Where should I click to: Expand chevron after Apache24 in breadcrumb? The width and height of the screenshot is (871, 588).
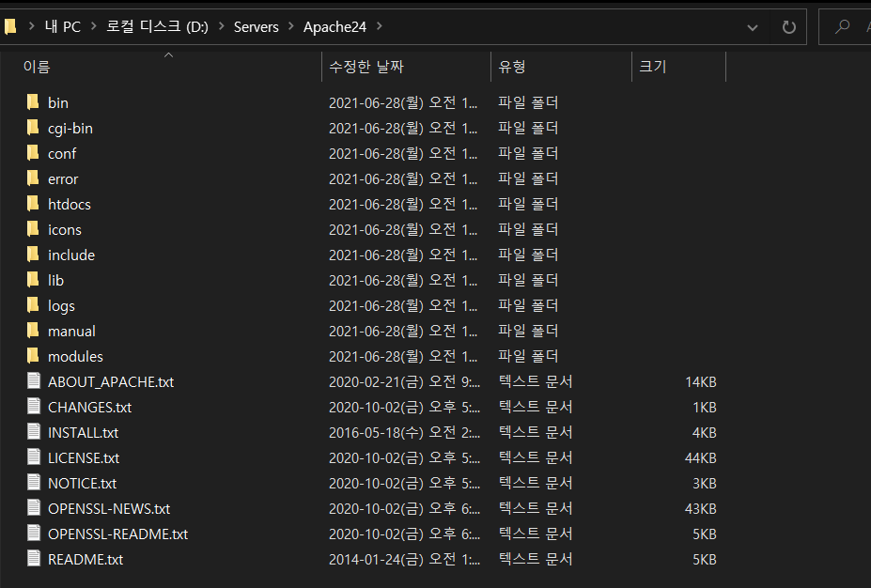378,27
